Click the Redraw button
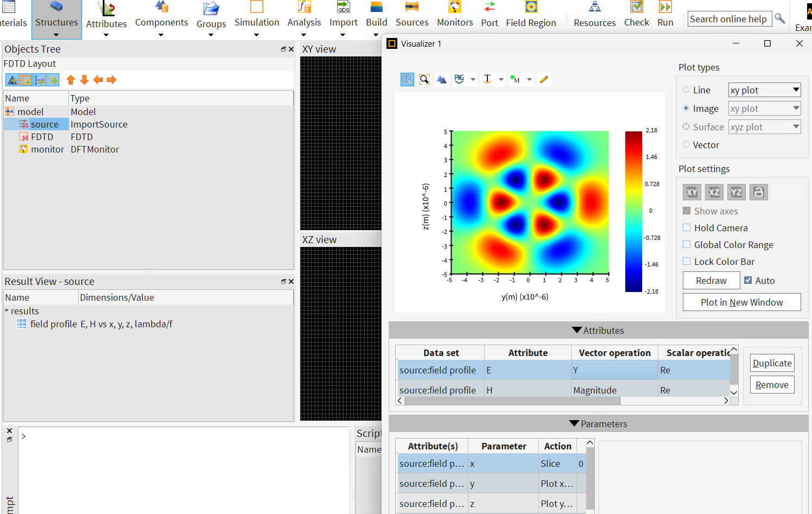Image resolution: width=812 pixels, height=514 pixels. (x=711, y=280)
